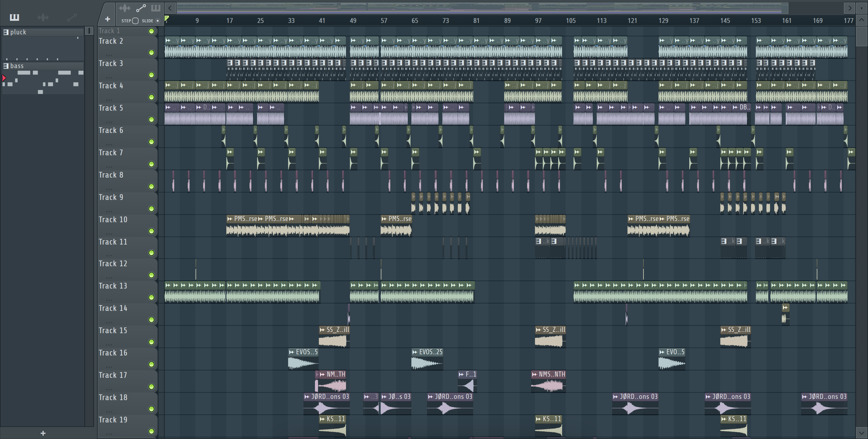Mute Track 17 with its green LED
868x439 pixels.
tap(152, 387)
